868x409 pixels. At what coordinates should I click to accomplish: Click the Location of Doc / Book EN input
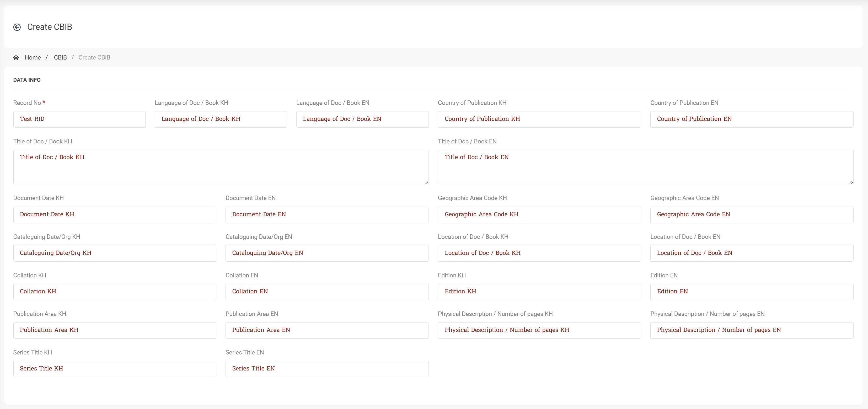751,253
